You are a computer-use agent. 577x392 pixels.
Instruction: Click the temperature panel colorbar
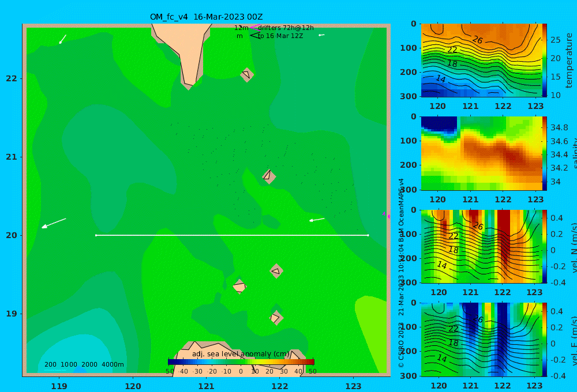[x=544, y=61]
